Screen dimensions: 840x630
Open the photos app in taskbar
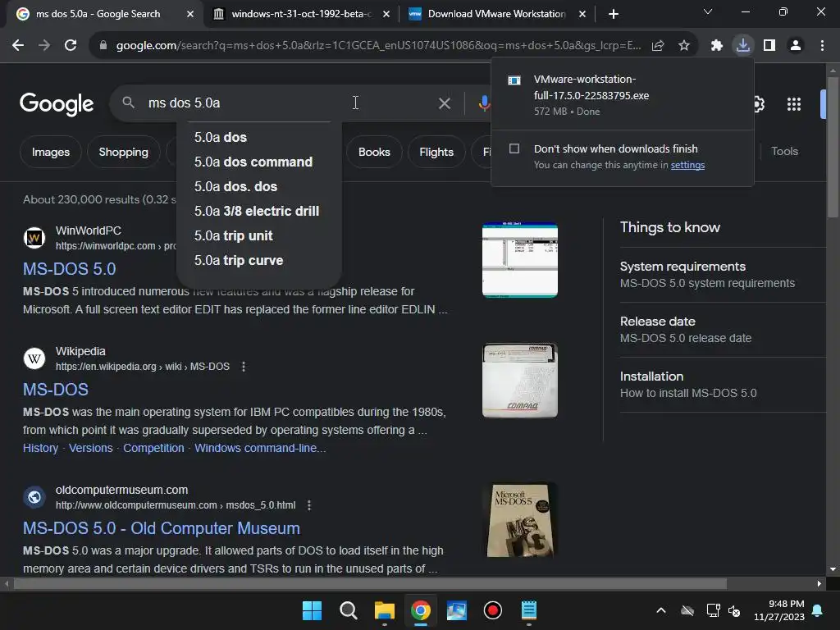click(x=456, y=610)
